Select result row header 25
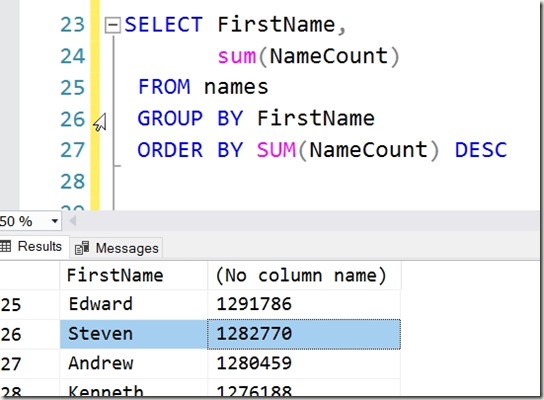544x400 pixels. pos(29,305)
